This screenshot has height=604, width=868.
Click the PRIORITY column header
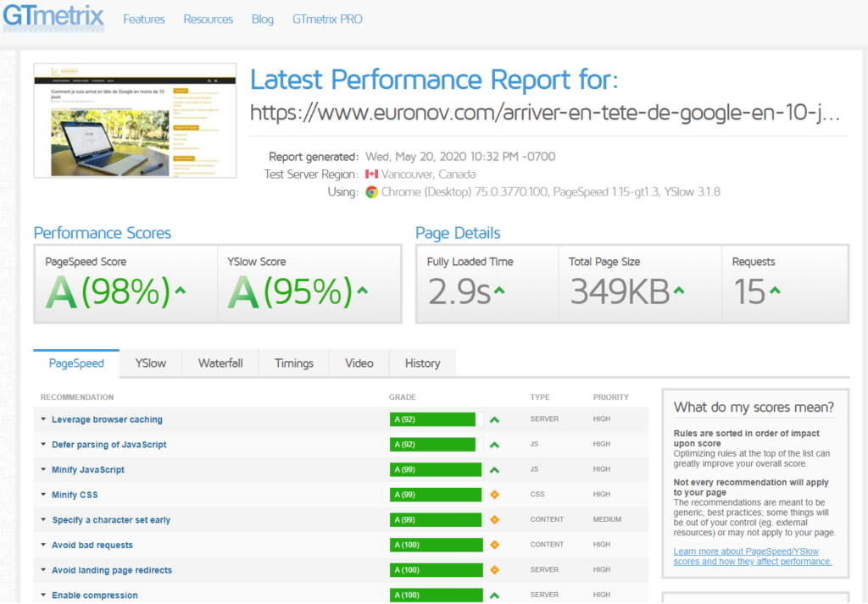[611, 397]
